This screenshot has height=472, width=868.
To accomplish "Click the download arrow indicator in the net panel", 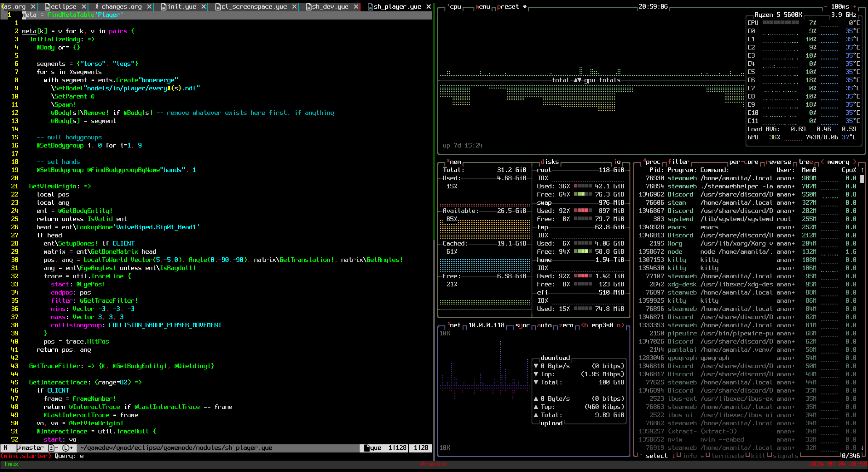I will click(x=536, y=366).
